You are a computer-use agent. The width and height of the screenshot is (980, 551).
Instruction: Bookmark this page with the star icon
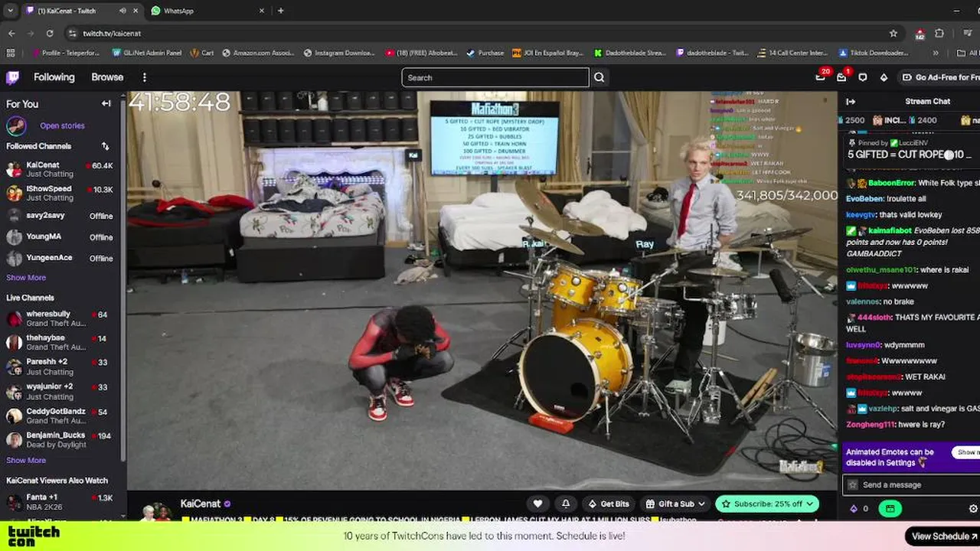(x=893, y=34)
